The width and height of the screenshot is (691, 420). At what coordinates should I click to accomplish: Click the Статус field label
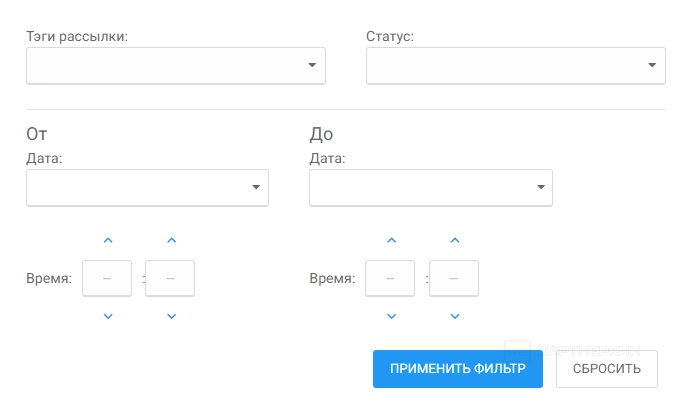click(x=391, y=37)
